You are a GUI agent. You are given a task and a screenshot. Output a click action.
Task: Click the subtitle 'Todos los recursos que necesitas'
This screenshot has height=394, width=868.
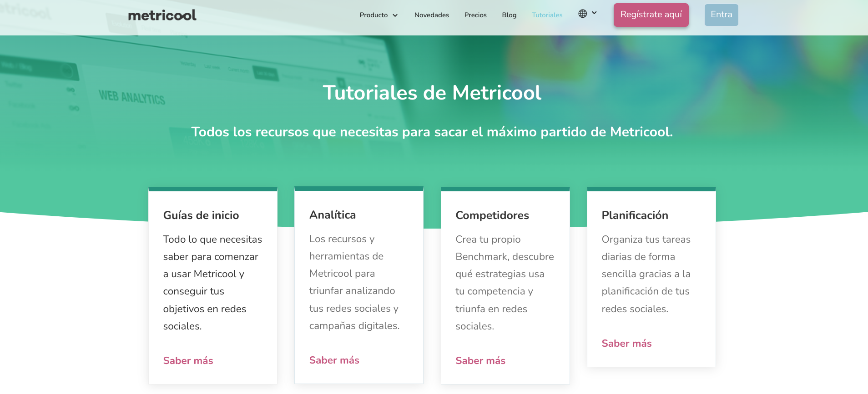[432, 132]
